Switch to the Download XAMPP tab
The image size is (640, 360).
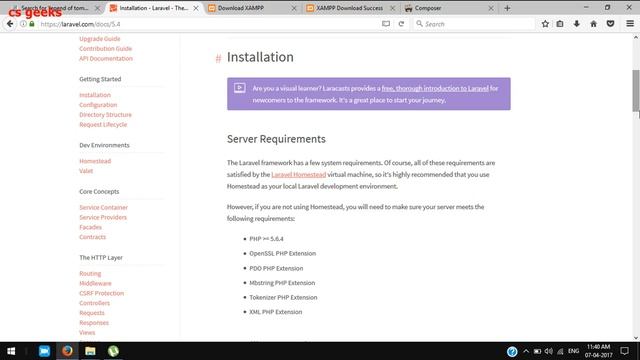[x=252, y=8]
